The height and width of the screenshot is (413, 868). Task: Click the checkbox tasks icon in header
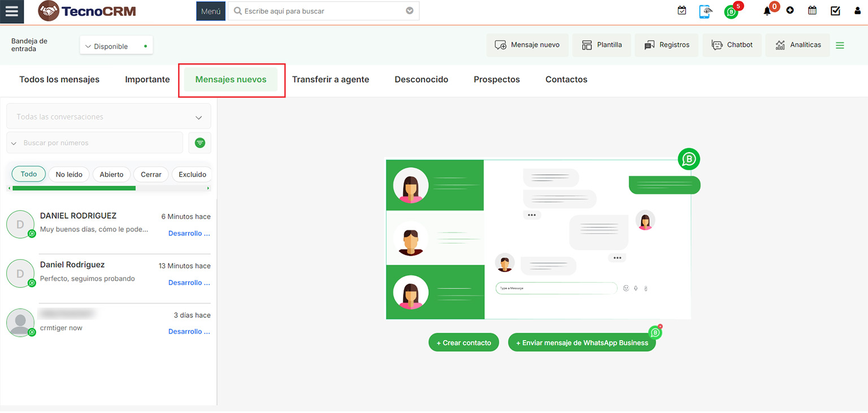pos(835,11)
